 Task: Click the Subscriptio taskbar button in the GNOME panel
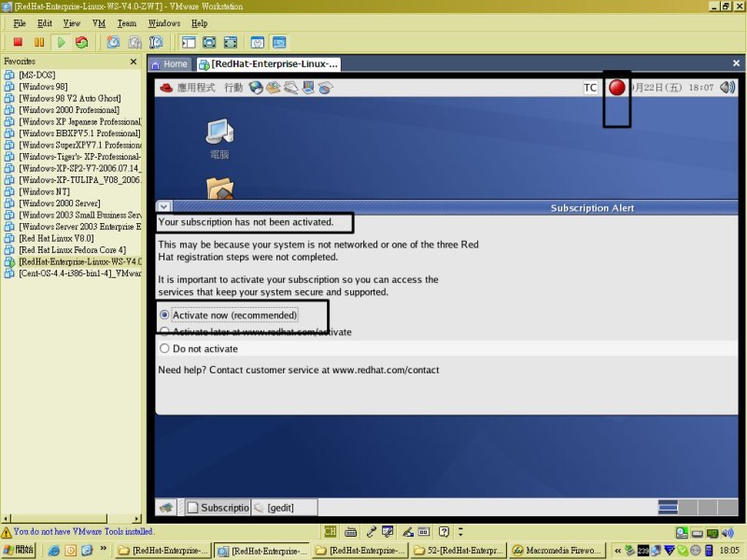pos(218,508)
